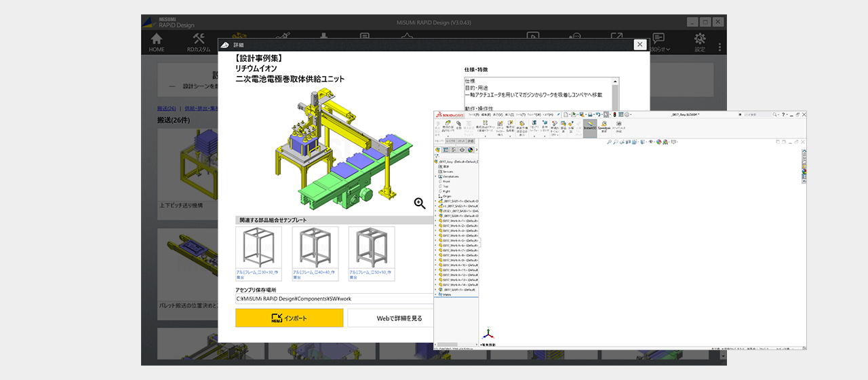Expand the Mates folder in feature tree

point(436,294)
